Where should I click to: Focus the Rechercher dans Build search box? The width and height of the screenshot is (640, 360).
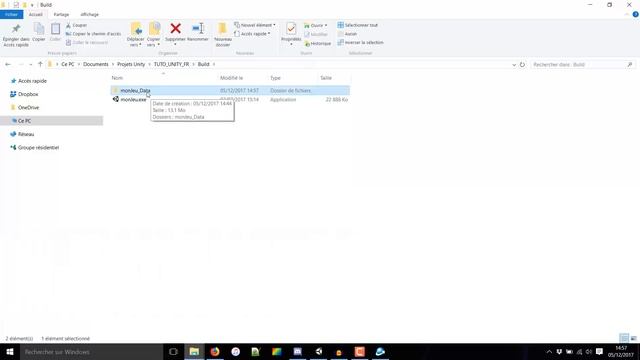point(583,64)
